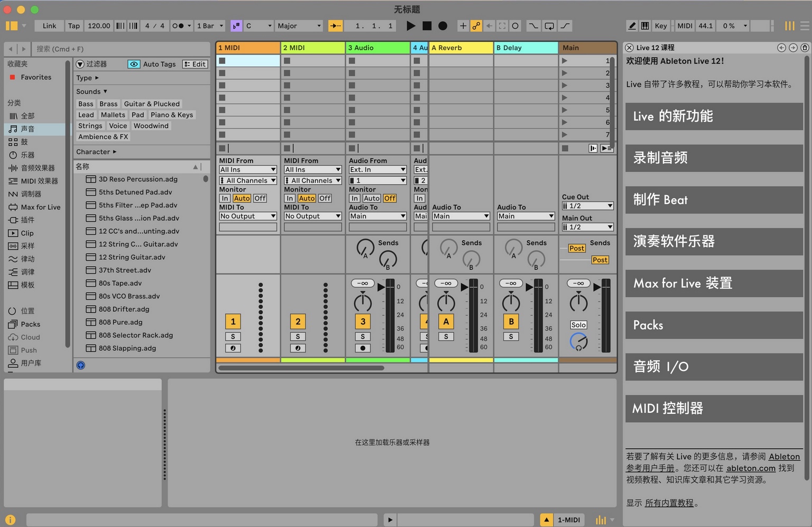Image resolution: width=812 pixels, height=527 pixels.
Task: Select the Bass sound tag
Action: (86, 104)
